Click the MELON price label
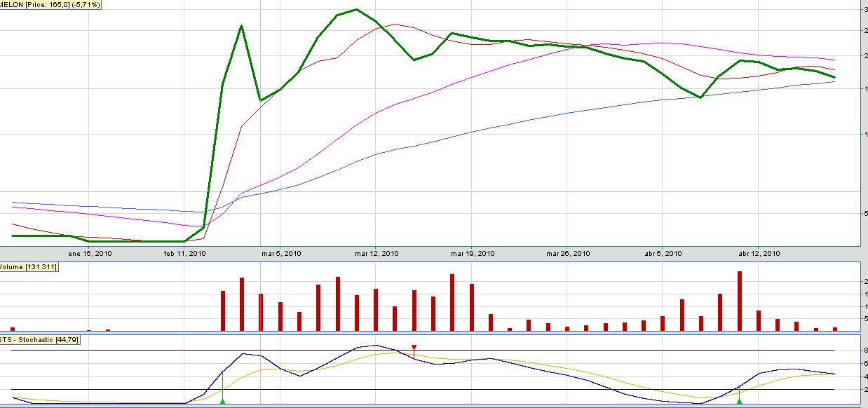Viewport: 868px width, 408px height. pos(50,4)
